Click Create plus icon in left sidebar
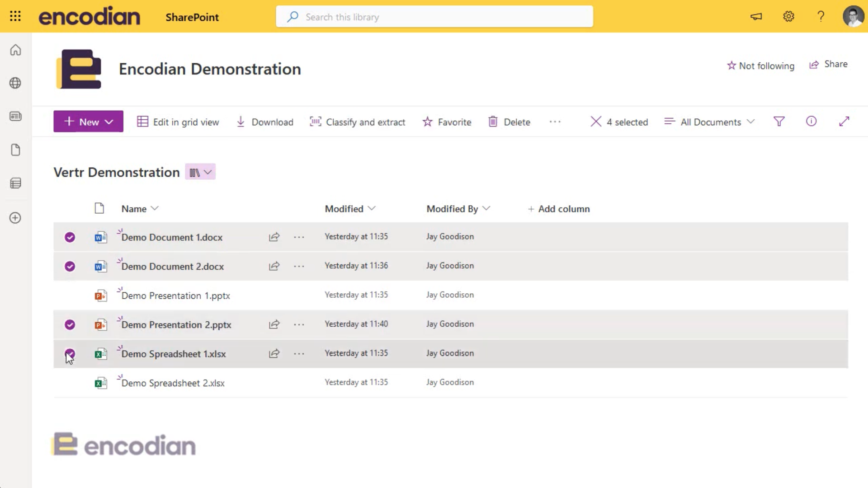 point(15,218)
